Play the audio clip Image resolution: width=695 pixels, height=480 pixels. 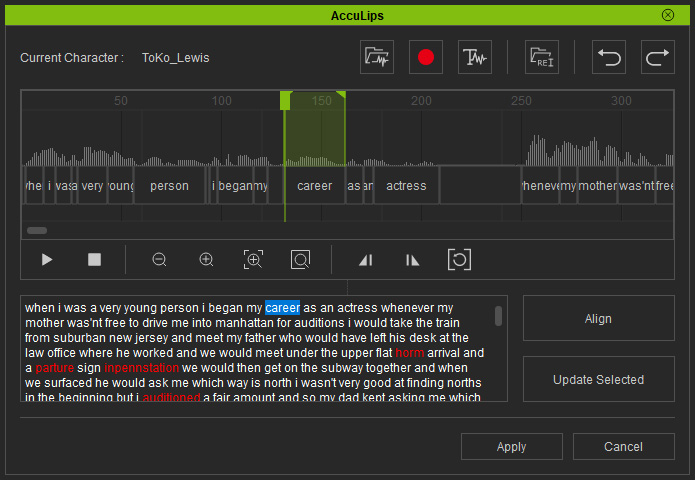click(x=47, y=259)
